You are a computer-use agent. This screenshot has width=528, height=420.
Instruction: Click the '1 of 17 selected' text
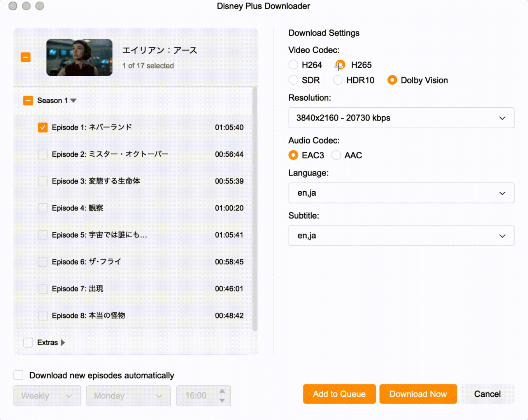148,66
